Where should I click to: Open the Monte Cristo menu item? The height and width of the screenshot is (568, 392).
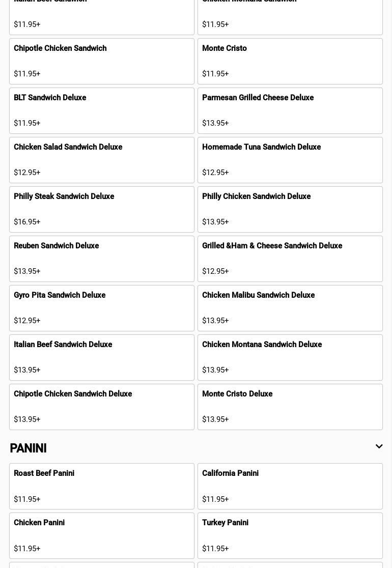coord(290,61)
